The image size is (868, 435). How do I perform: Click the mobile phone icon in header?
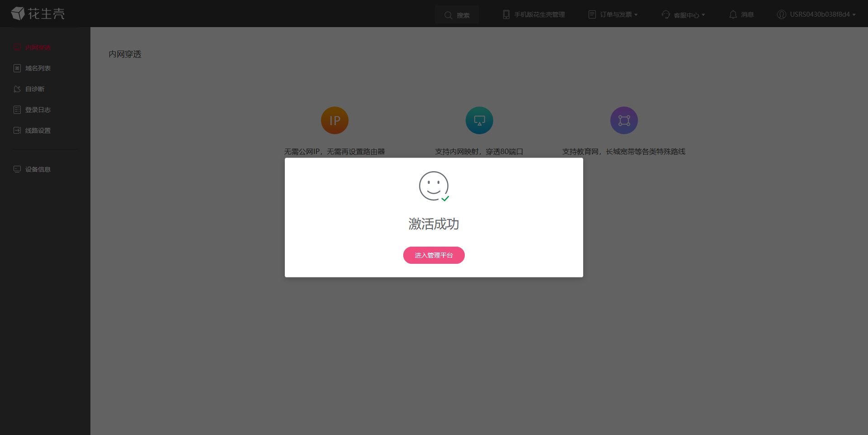(x=506, y=14)
